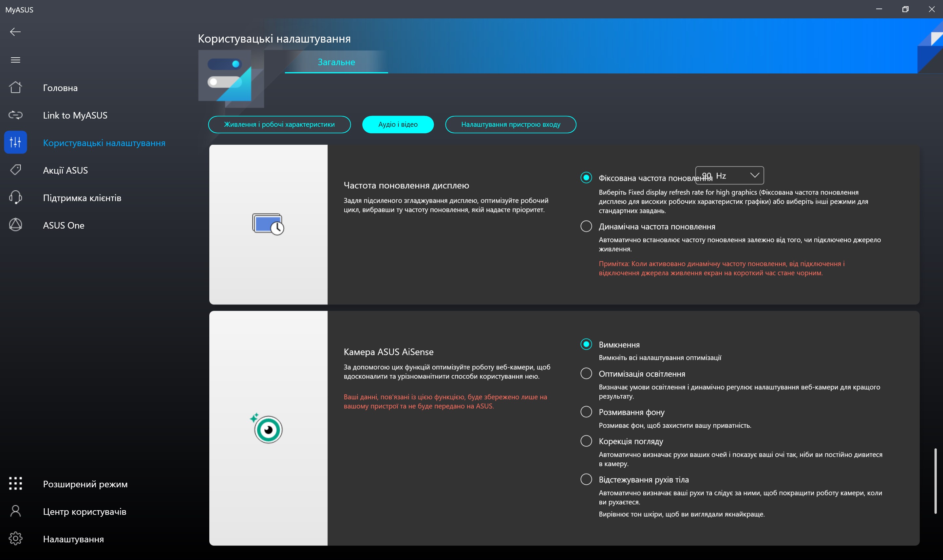943x560 pixels.
Task: Click the Аудіо і відео category
Action: pyautogui.click(x=398, y=124)
